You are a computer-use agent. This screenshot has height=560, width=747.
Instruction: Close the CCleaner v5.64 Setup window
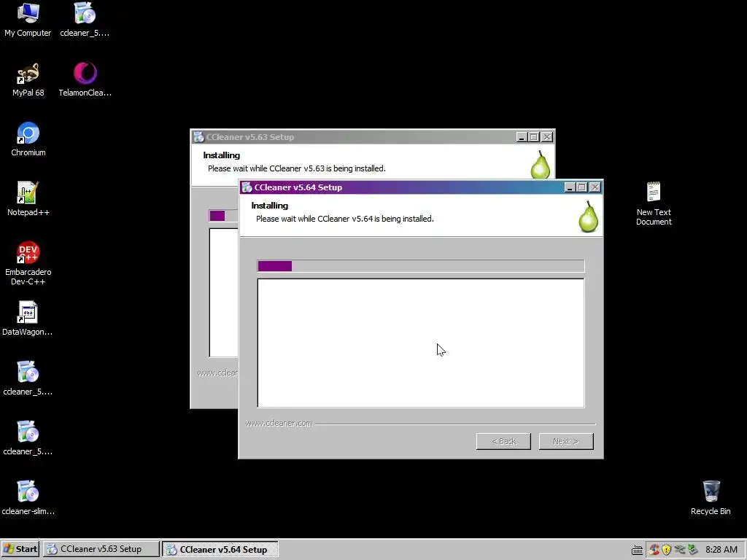pyautogui.click(x=595, y=187)
